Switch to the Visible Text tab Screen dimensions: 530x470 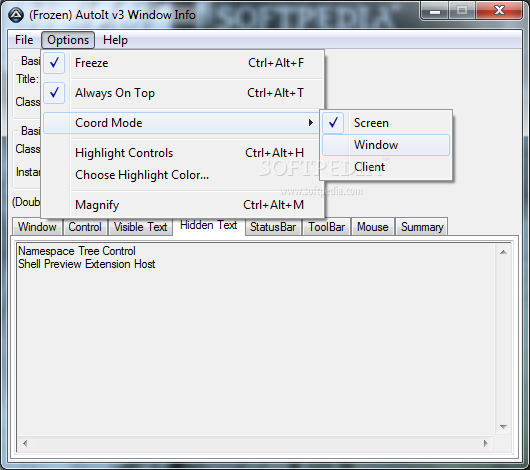(x=140, y=227)
